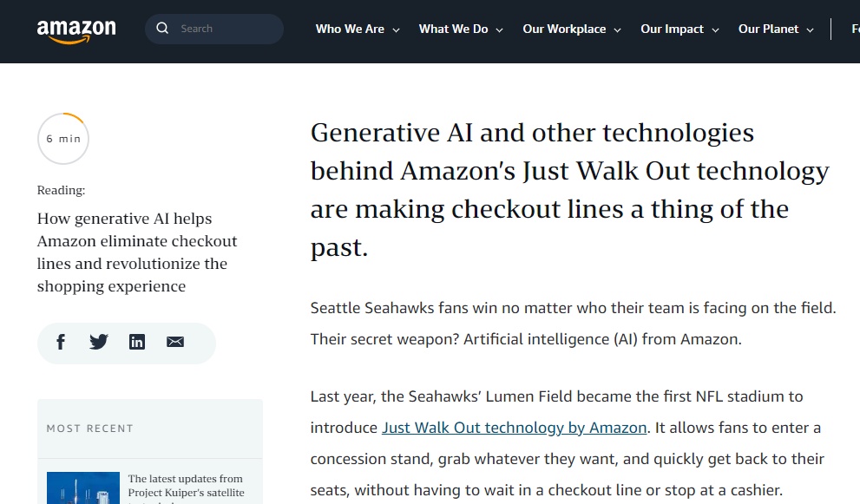
Task: Share article via email envelope icon
Action: pos(175,342)
